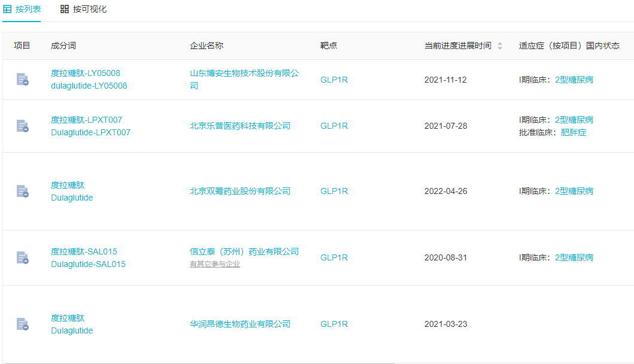Viewport: 634px width, 364px height.
Task: Open project icon for 度拉糖肽-SAL015 row
Action: pos(23,257)
